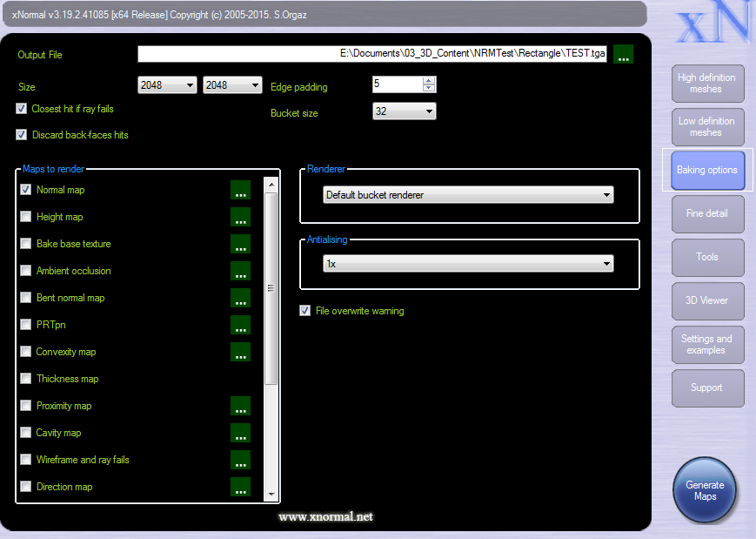Enable Thickness map checkbox
This screenshot has height=539, width=756.
[x=26, y=379]
